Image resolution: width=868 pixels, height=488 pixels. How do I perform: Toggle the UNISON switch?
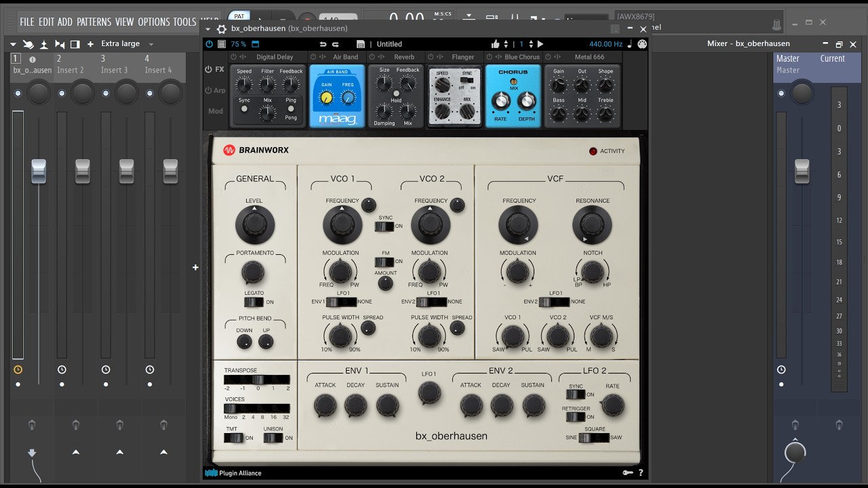coord(273,438)
